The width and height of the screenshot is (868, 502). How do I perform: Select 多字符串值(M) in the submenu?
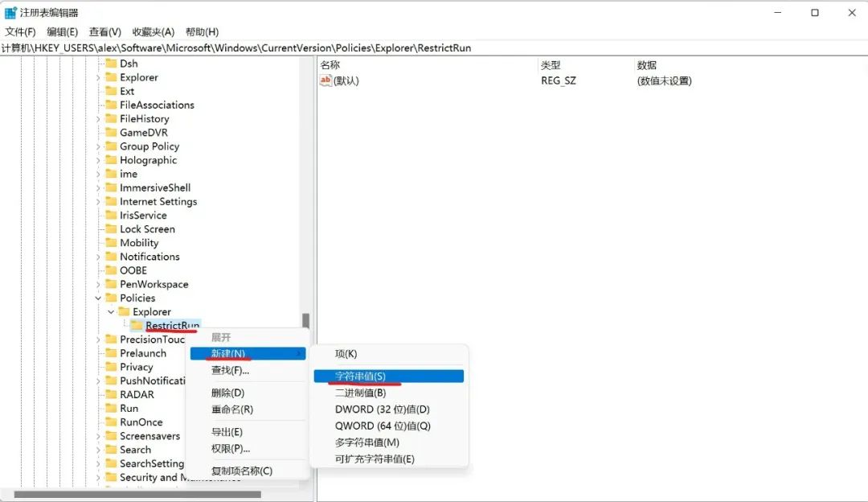[389, 442]
